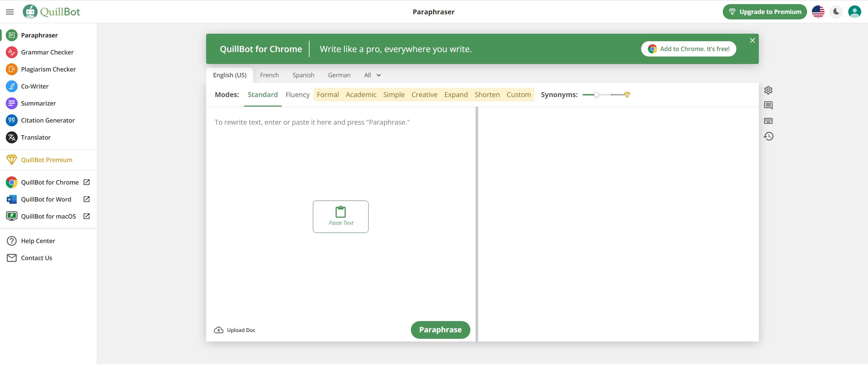Open Co-Writer tool

48,86
